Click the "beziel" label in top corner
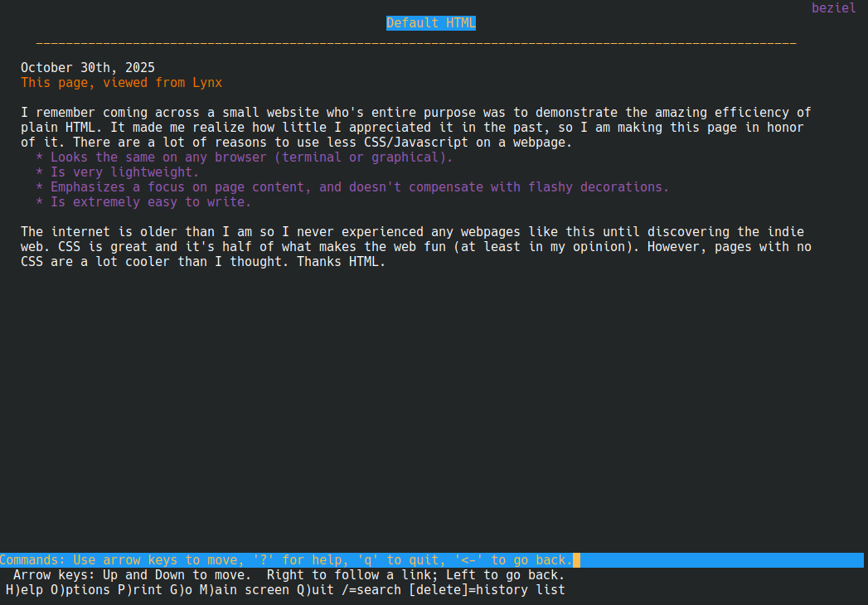868x605 pixels. tap(833, 8)
